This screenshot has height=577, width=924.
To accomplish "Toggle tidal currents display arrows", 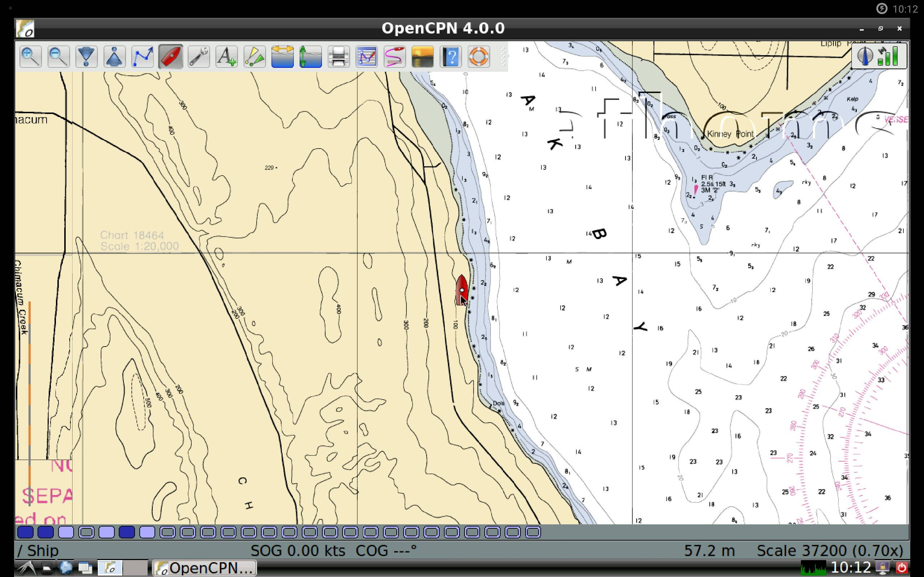I will point(283,57).
